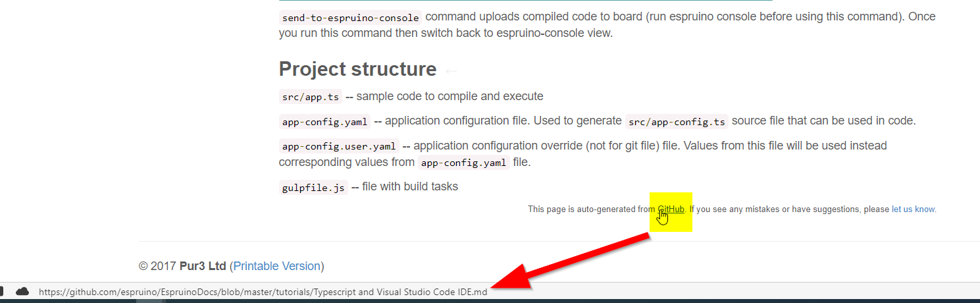Click the Project structure heading
The image size is (980, 303).
pos(357,69)
